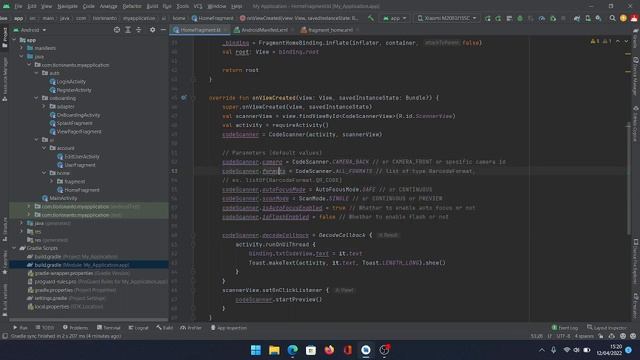Open the Tools menu
Image resolution: width=640 pixels, height=360 pixels.
(x=182, y=6)
